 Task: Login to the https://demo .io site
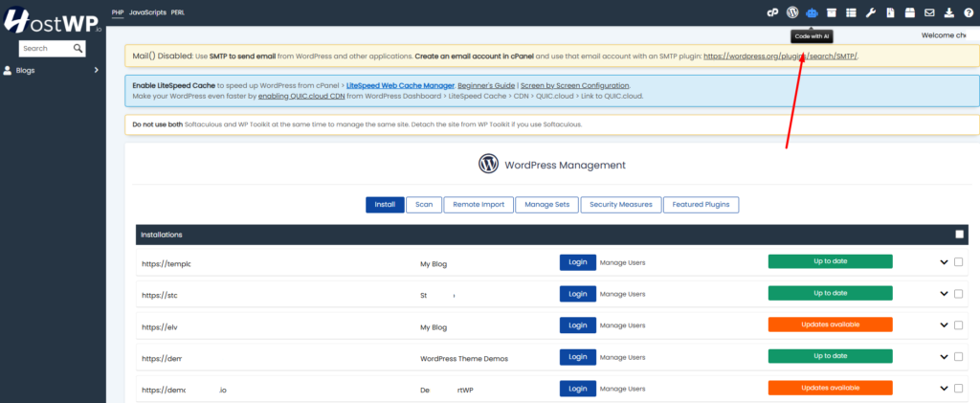click(577, 388)
